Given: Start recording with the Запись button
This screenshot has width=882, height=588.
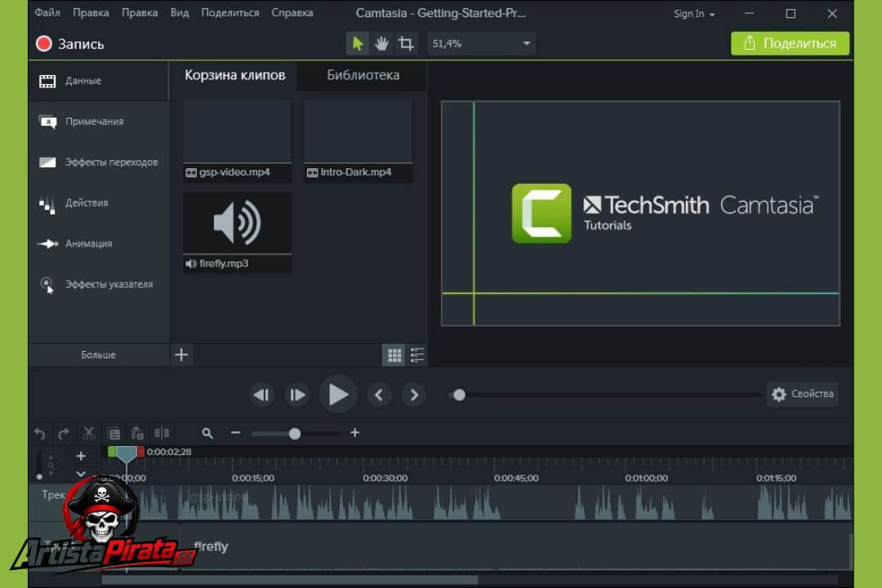Looking at the screenshot, I should coord(69,44).
